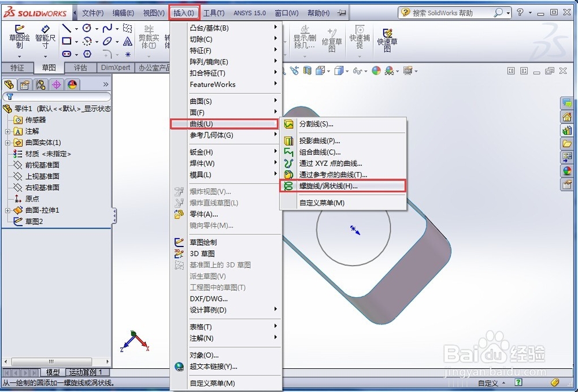Open the hide/show items dropdown arrow
The width and height of the screenshot is (578, 392).
(x=366, y=70)
